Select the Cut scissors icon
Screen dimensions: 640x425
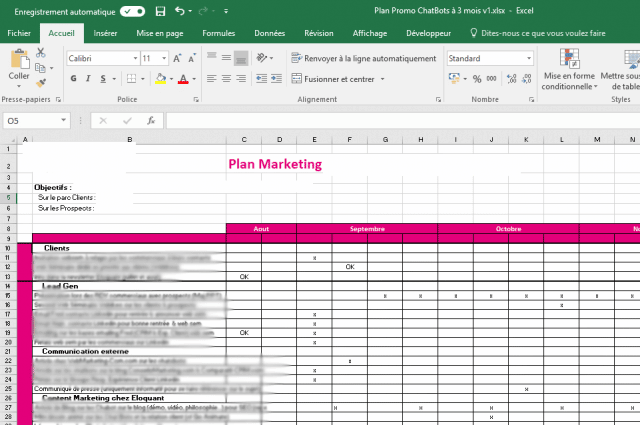pyautogui.click(x=40, y=52)
